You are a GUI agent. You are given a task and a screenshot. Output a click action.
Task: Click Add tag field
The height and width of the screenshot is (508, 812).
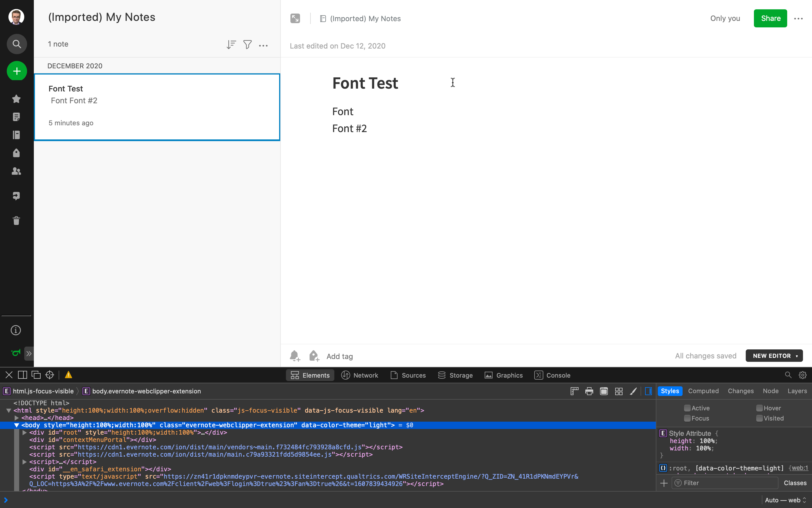tap(339, 356)
